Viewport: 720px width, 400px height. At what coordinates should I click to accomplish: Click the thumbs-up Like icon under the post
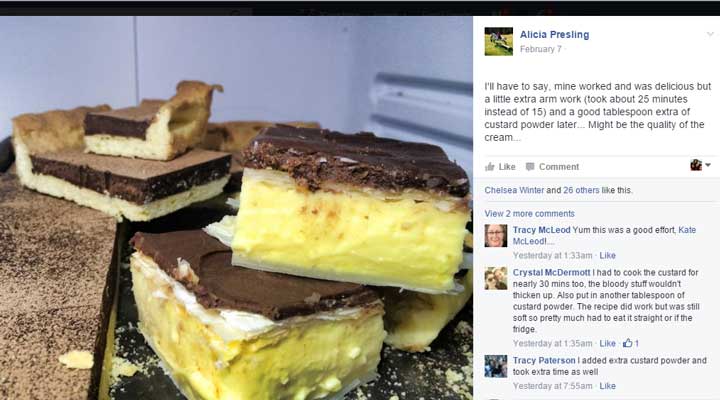coord(489,167)
